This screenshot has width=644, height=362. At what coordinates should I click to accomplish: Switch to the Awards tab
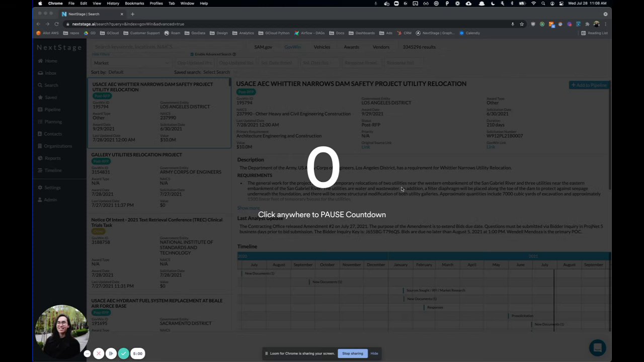351,47
